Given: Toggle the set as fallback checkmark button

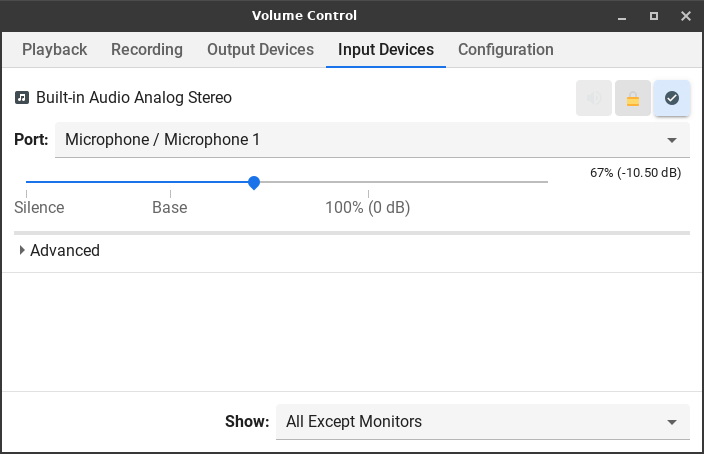Looking at the screenshot, I should (672, 98).
